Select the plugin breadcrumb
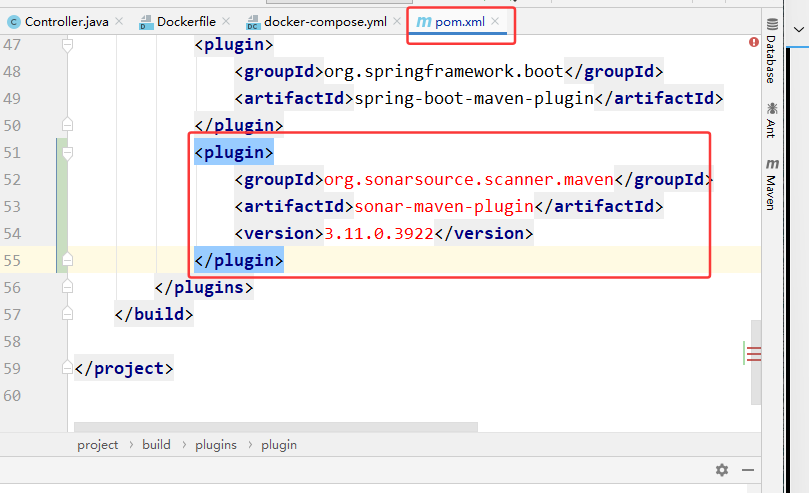This screenshot has height=493, width=809. point(279,445)
